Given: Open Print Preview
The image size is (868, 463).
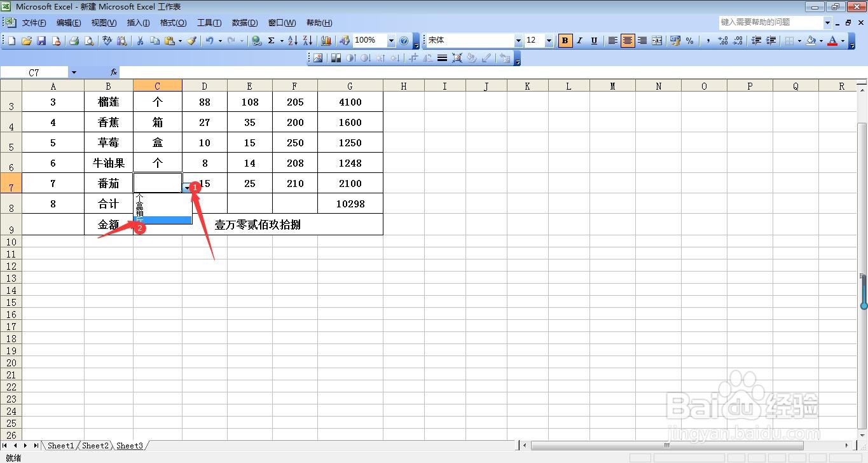Looking at the screenshot, I should tap(89, 40).
